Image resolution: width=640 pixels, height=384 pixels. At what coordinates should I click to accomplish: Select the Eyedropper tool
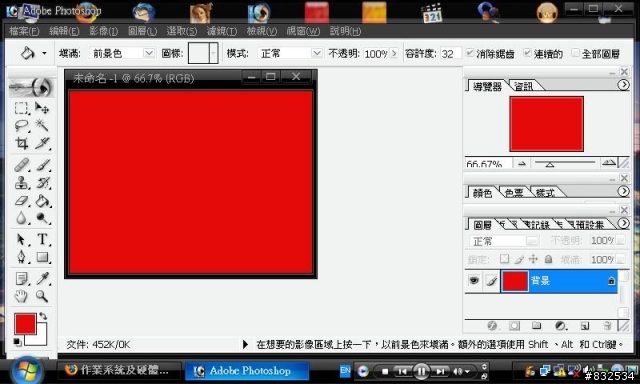pyautogui.click(x=42, y=278)
